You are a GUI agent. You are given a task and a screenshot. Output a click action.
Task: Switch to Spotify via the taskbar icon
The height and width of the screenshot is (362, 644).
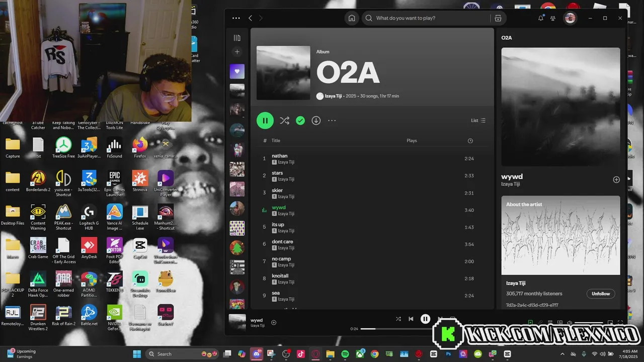coord(345,354)
